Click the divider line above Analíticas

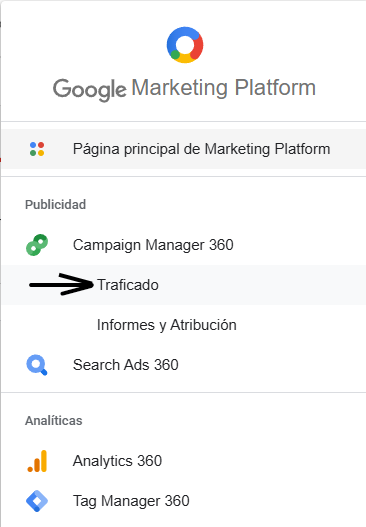[x=184, y=392]
